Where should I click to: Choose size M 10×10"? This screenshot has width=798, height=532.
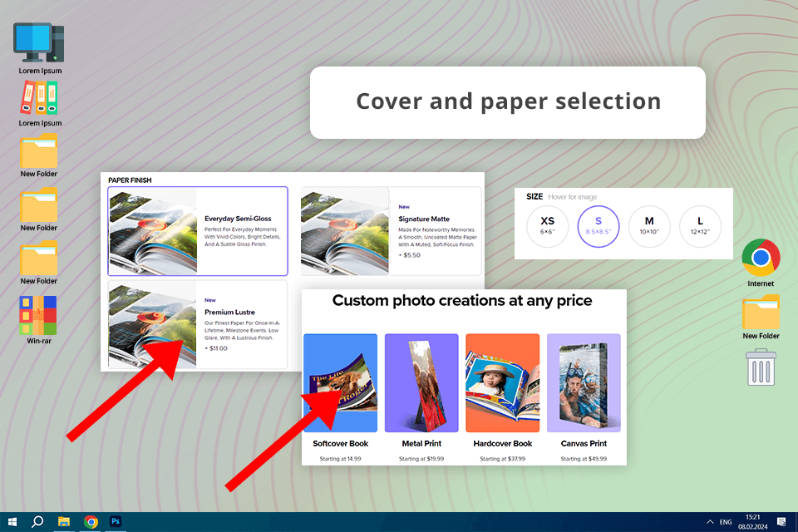click(649, 226)
